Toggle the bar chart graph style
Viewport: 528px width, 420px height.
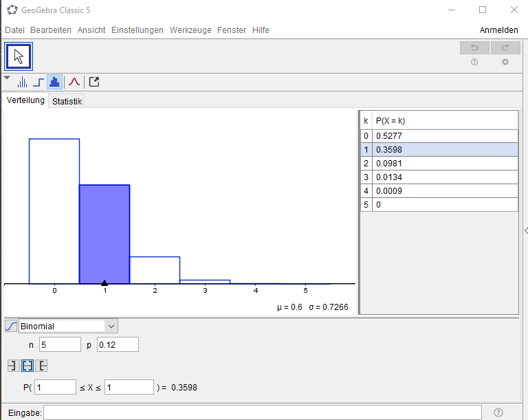click(x=54, y=82)
